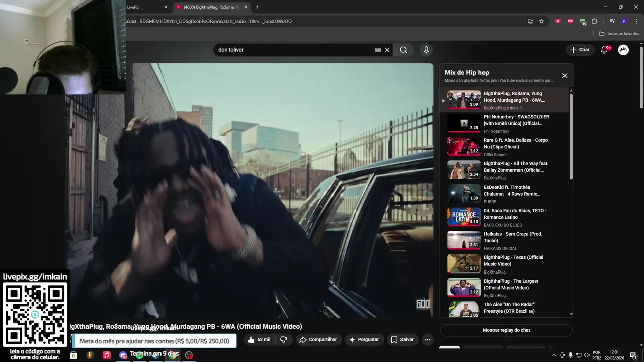644x362 pixels.
Task: Play BigXthaPlug Texas music video
Action: 504,264
